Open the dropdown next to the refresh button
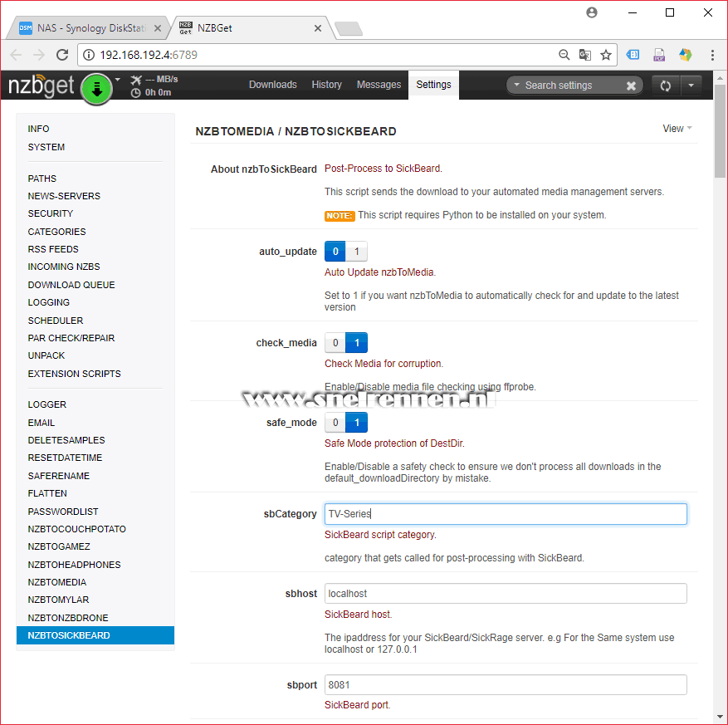728x725 pixels. pyautogui.click(x=691, y=86)
